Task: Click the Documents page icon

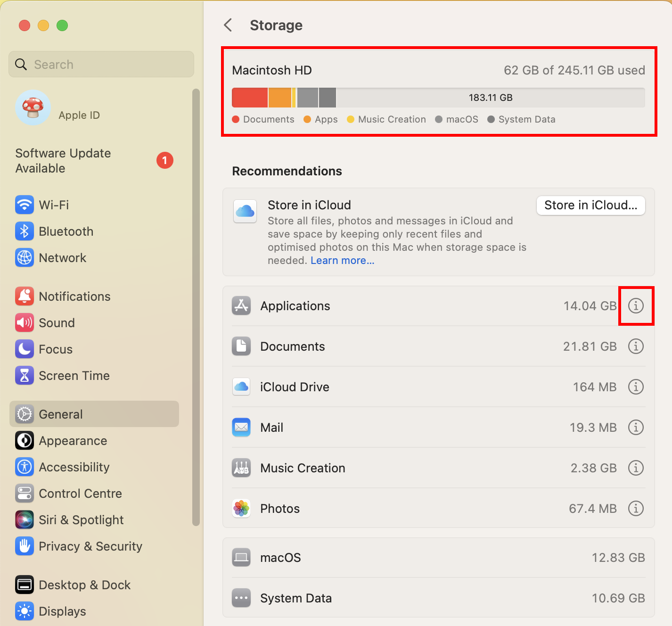Action: [241, 346]
